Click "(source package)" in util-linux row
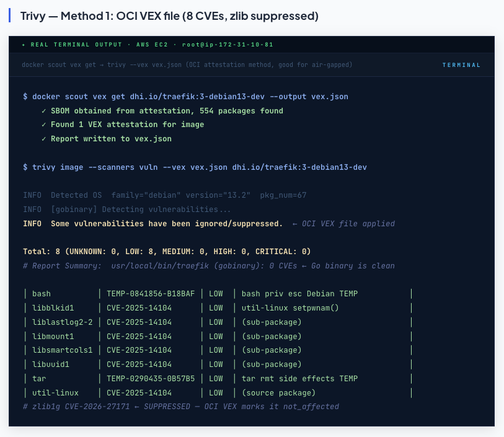The width and height of the screenshot is (504, 437). coord(278,392)
